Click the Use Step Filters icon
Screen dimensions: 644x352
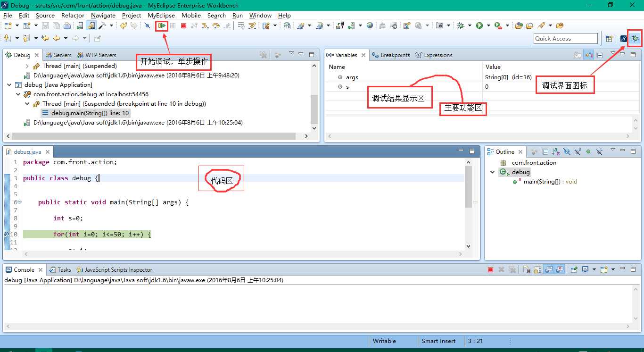252,25
